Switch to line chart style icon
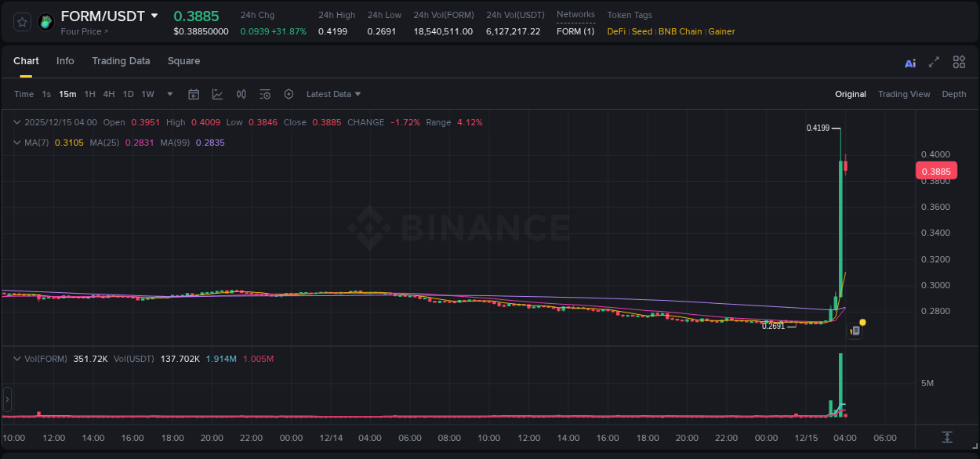The image size is (980, 459). tap(216, 93)
